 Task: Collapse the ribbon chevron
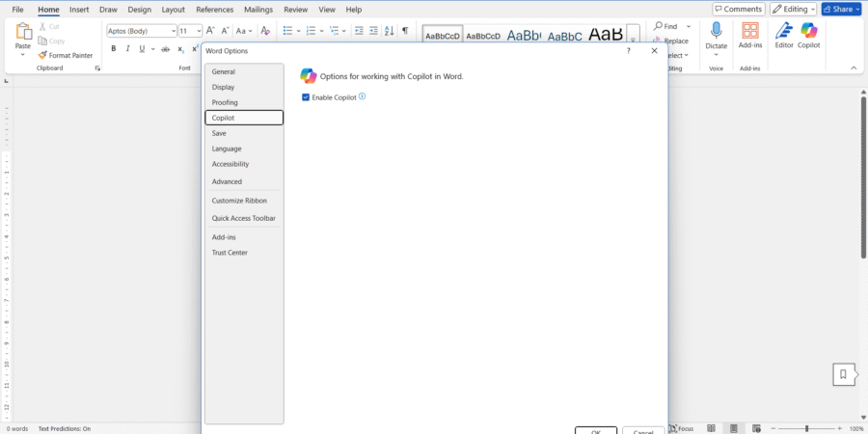(854, 68)
